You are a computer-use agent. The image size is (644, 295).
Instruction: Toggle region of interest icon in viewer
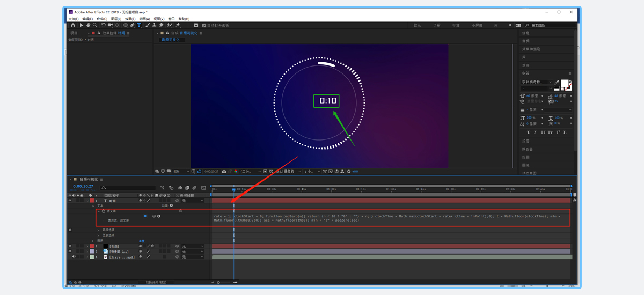coord(265,172)
